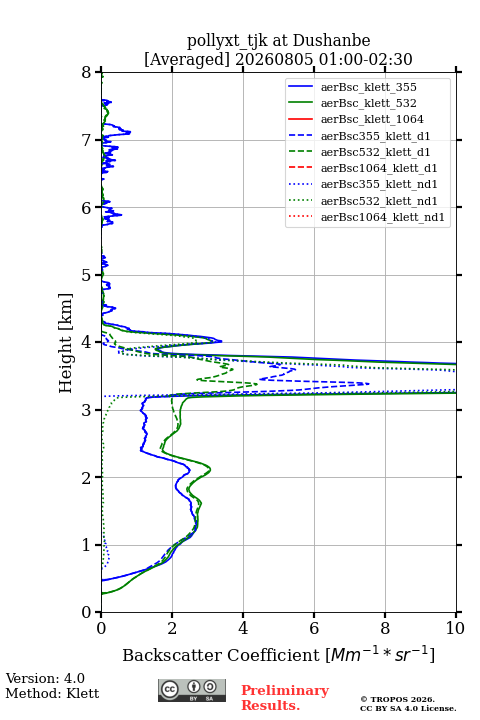
Task: Click the aerBsc1064_klett_nd1 legend item
Action: coord(366,217)
